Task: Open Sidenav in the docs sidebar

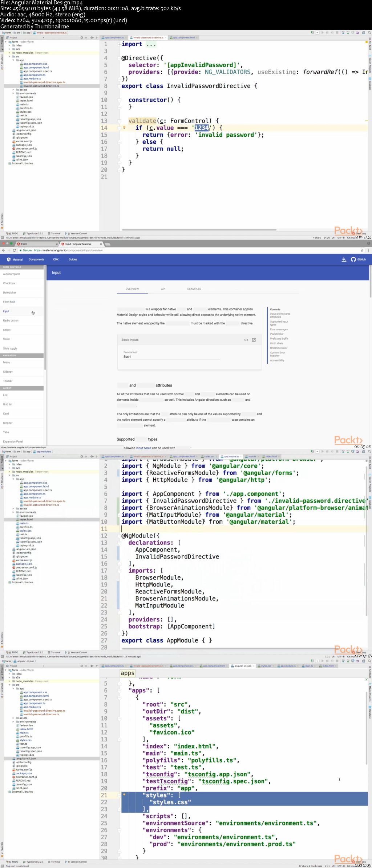Action: (22, 372)
